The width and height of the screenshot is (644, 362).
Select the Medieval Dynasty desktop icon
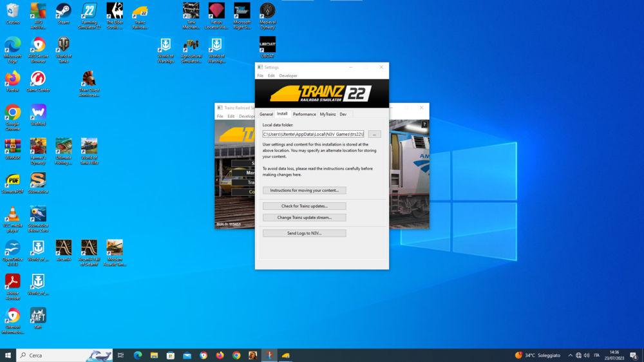pos(267,17)
